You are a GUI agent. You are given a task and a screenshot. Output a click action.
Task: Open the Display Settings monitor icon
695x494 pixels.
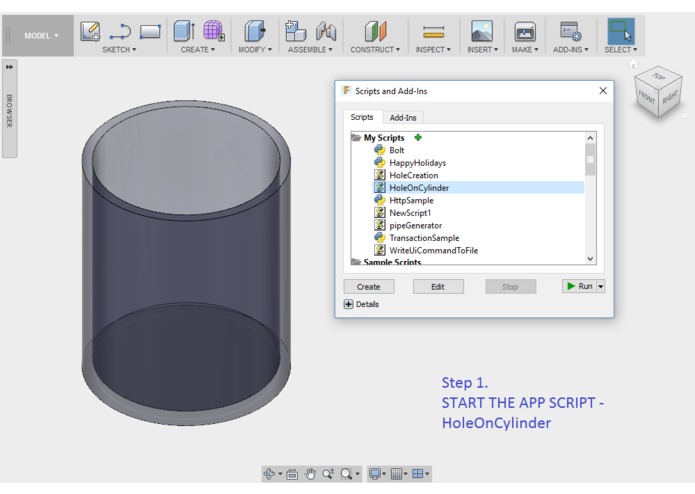point(375,474)
